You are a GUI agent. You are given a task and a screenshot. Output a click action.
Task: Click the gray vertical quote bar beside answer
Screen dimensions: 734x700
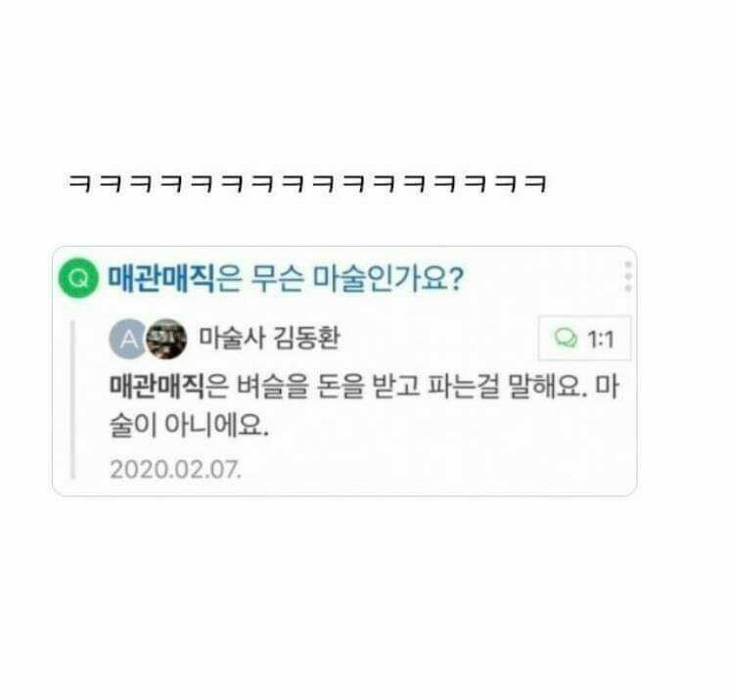click(x=72, y=399)
